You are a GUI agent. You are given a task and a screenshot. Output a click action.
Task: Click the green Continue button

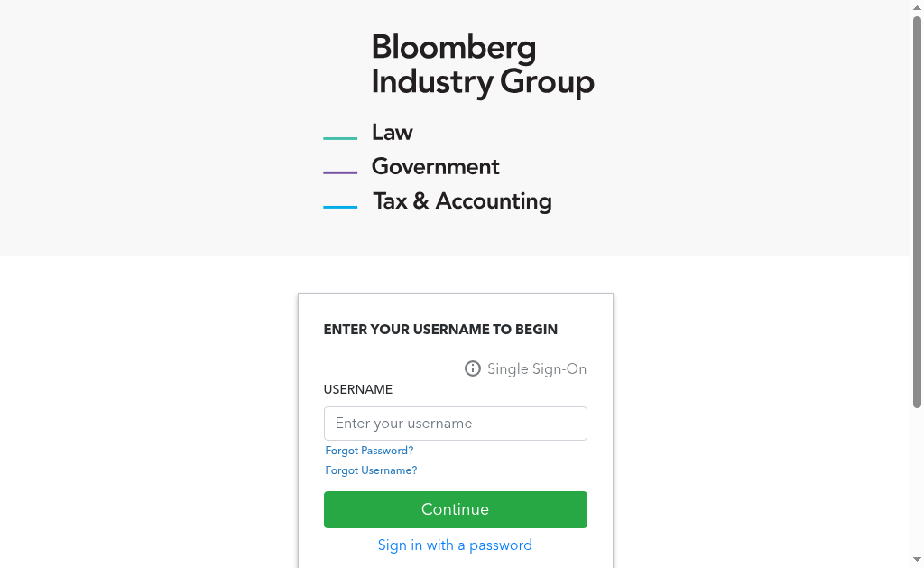[x=456, y=509]
